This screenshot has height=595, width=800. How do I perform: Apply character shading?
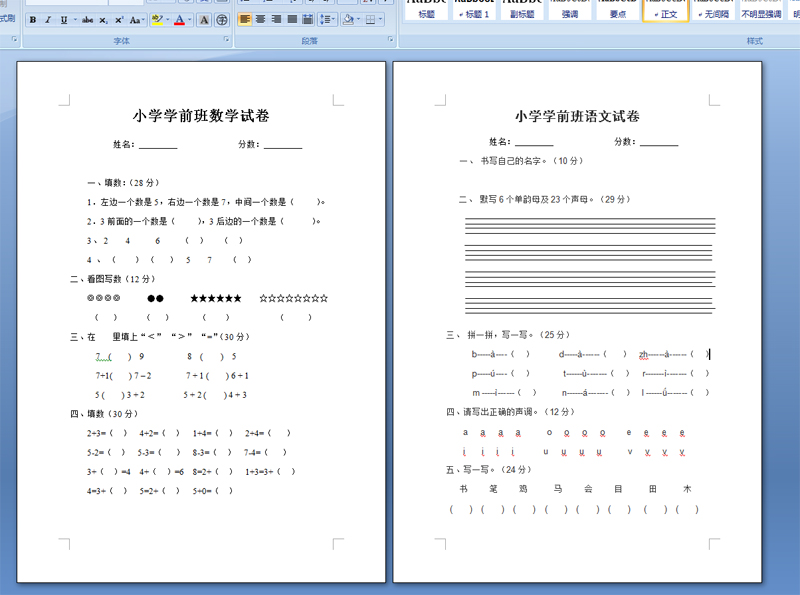204,20
